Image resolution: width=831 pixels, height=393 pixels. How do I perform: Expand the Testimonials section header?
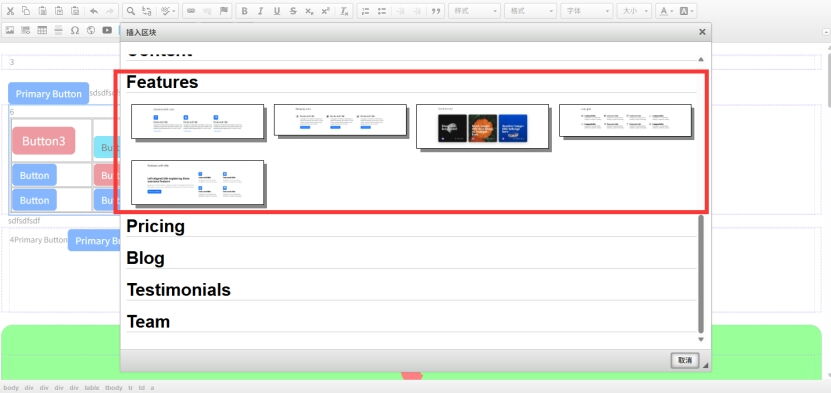tap(179, 290)
